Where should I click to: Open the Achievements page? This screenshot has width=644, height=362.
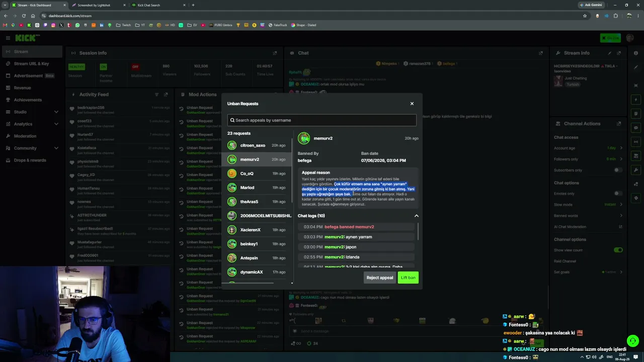click(x=31, y=100)
